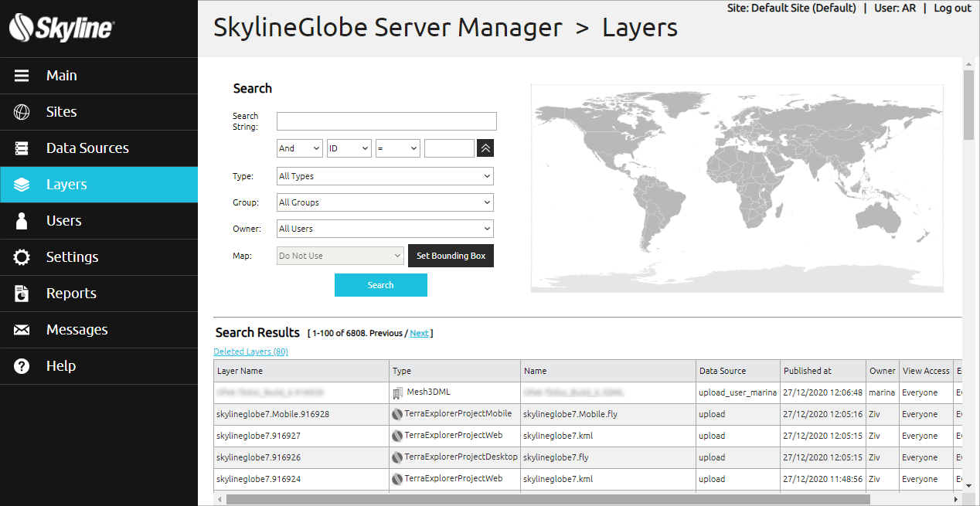The width and height of the screenshot is (980, 506).
Task: Click the page scrollbar down arrow
Action: (x=968, y=485)
